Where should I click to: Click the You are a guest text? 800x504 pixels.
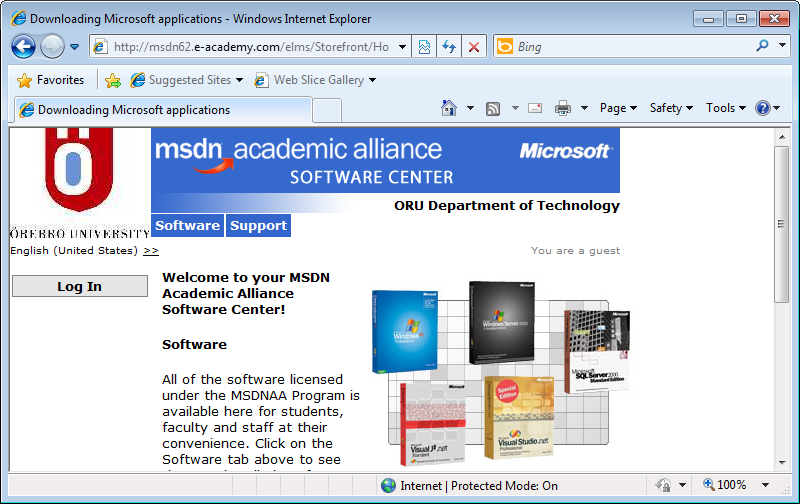(x=576, y=250)
